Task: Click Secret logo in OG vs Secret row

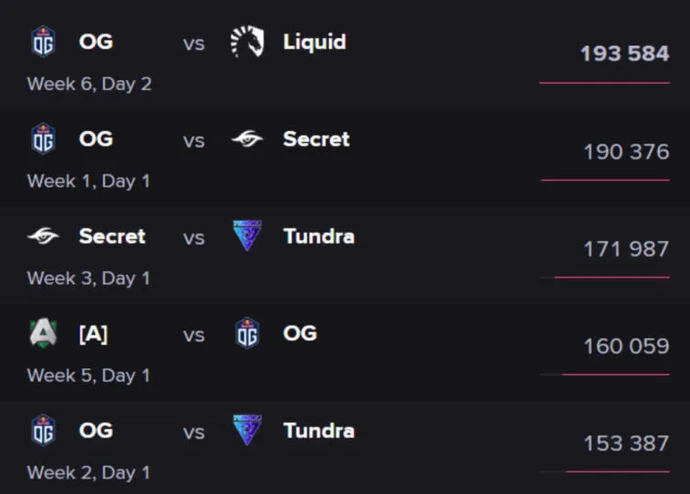Action: pos(247,140)
